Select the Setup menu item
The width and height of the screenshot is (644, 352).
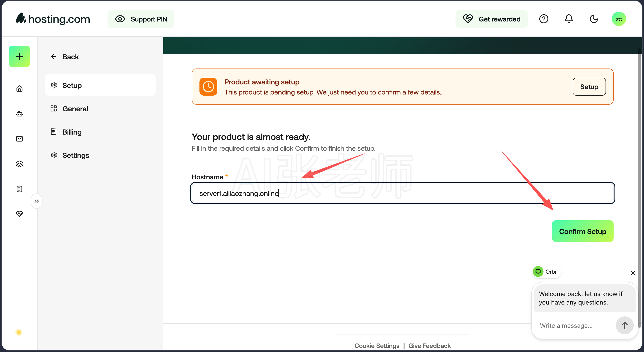point(100,85)
